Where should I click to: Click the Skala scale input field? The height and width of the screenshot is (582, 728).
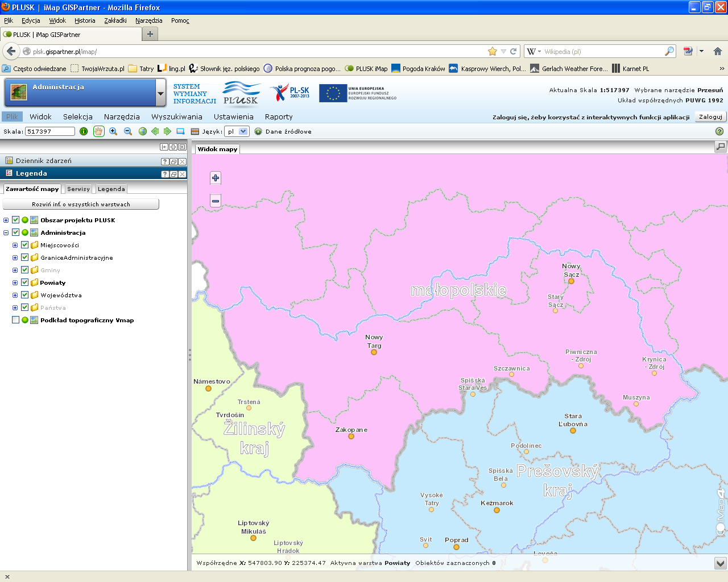pos(50,131)
